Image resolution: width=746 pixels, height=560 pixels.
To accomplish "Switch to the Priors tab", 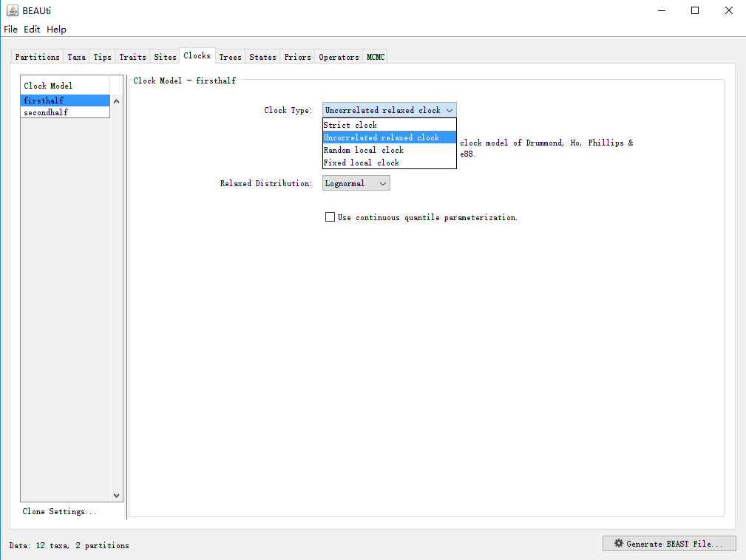I will pos(297,57).
